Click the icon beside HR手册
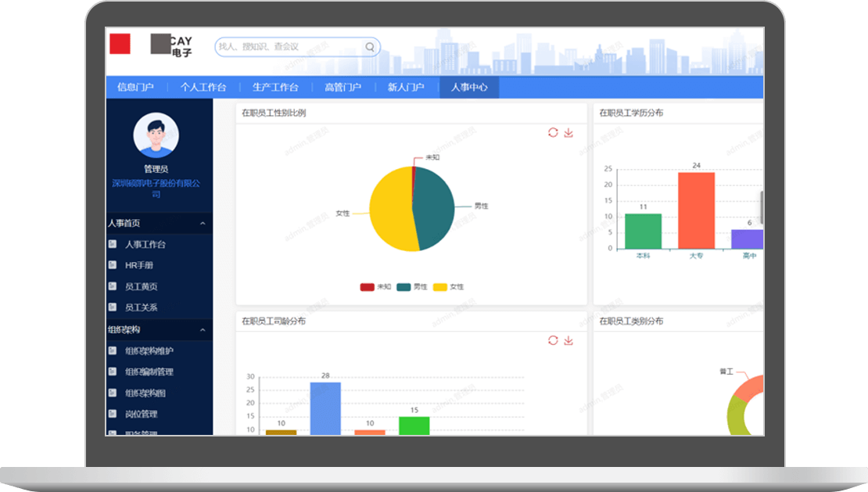Screen dimensions: 868x492 pyautogui.click(x=113, y=266)
